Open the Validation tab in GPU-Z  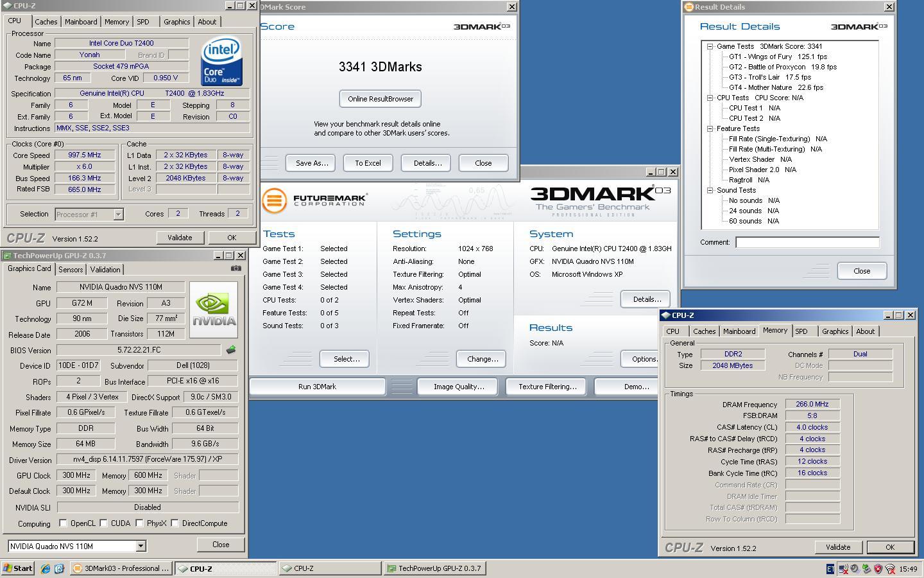(105, 270)
